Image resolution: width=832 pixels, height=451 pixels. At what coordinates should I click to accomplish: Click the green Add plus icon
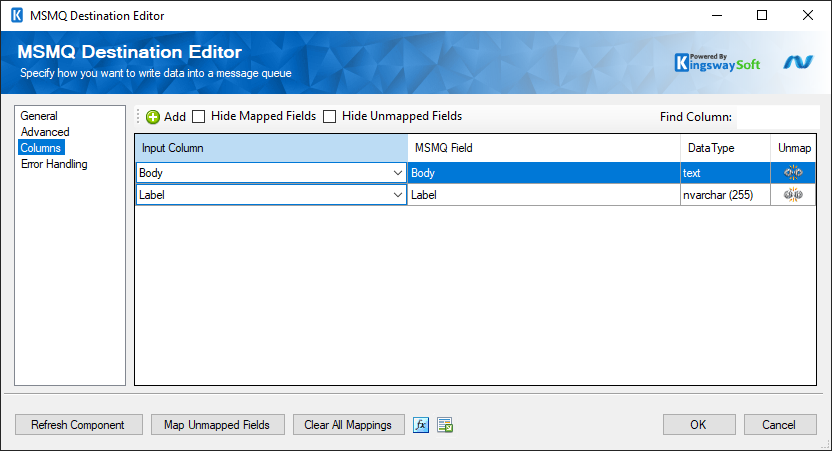[x=153, y=117]
